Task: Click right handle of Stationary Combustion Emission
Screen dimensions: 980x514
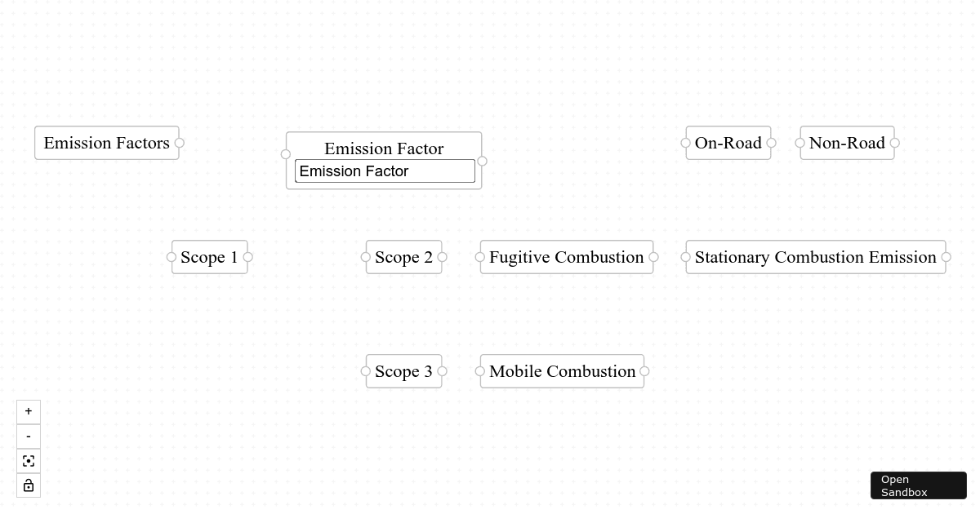Action: click(947, 257)
